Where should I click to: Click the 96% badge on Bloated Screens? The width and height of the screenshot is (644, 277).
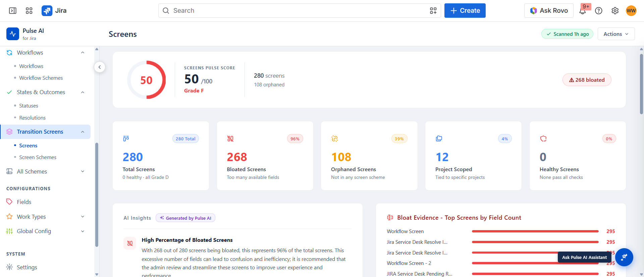point(295,139)
